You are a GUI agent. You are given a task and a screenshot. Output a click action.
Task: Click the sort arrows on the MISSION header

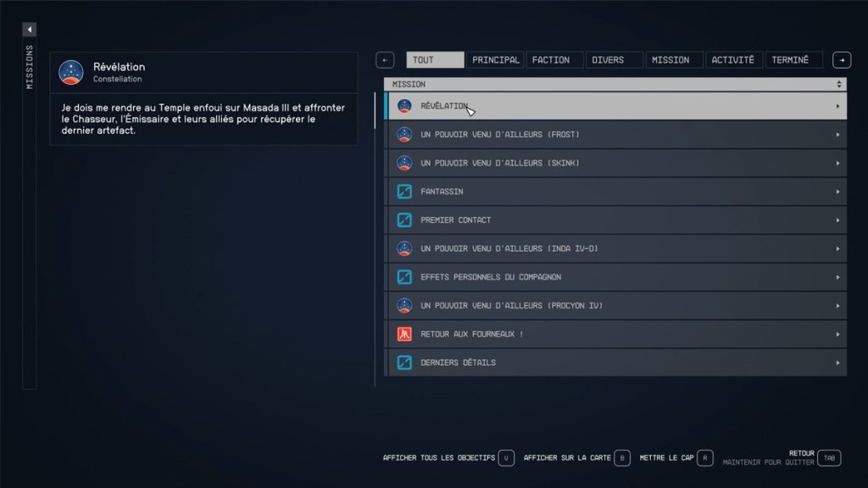coord(837,84)
